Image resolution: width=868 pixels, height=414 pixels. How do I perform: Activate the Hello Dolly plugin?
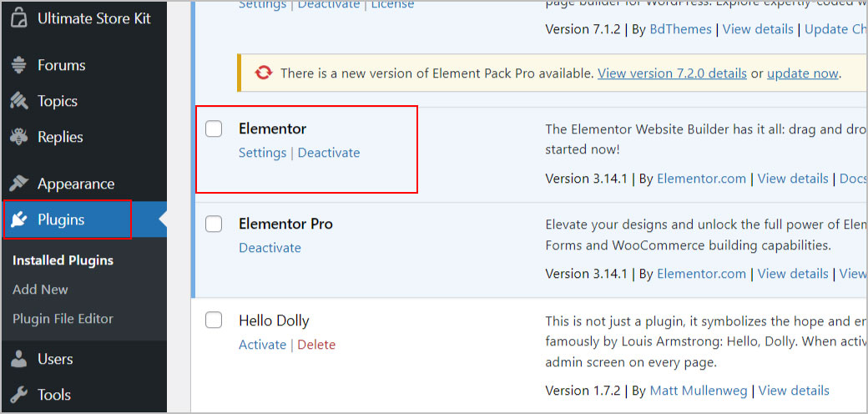click(262, 345)
